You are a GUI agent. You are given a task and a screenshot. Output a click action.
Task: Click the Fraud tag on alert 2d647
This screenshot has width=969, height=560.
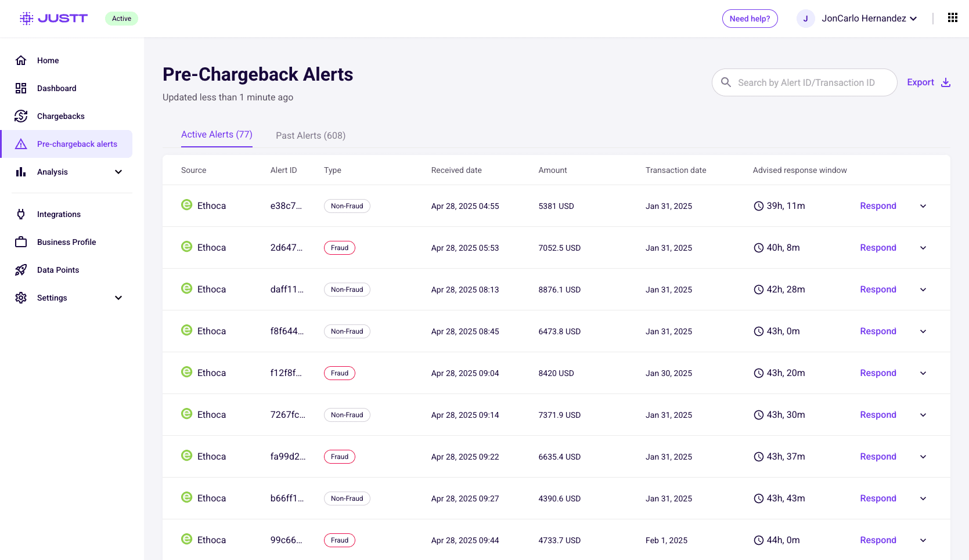pyautogui.click(x=340, y=248)
